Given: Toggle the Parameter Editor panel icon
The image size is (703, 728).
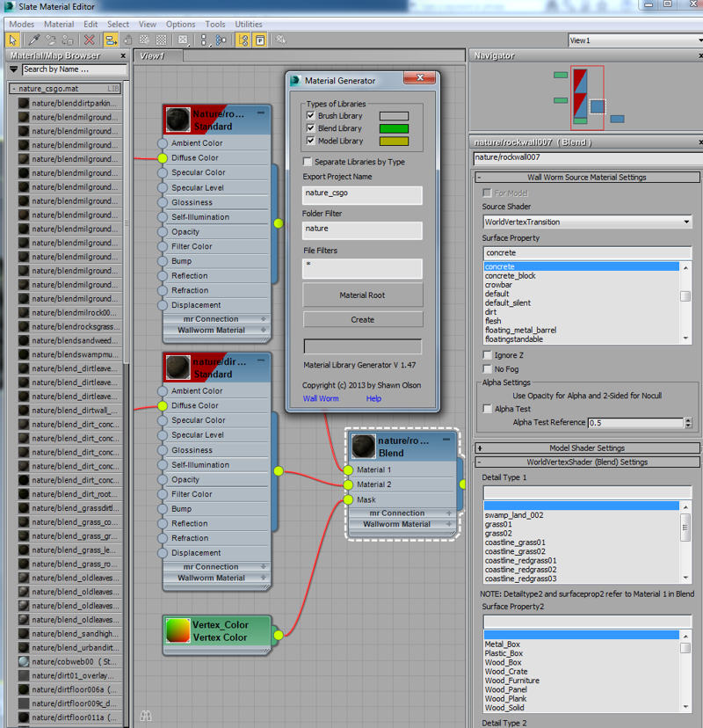Looking at the screenshot, I should [x=260, y=40].
